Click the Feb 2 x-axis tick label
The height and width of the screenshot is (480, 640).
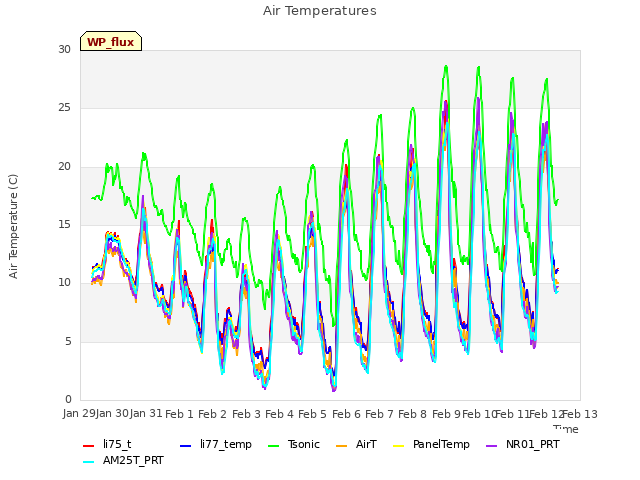pos(213,413)
